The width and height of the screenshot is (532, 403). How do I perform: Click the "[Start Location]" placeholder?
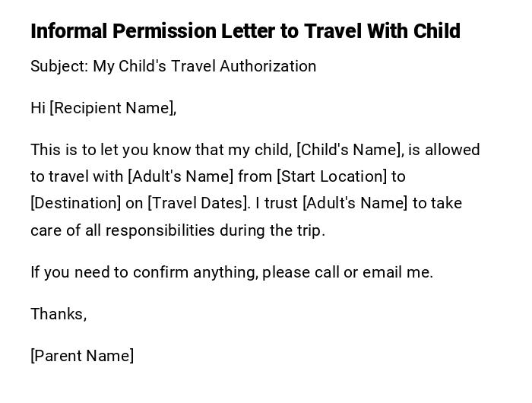[x=331, y=176]
